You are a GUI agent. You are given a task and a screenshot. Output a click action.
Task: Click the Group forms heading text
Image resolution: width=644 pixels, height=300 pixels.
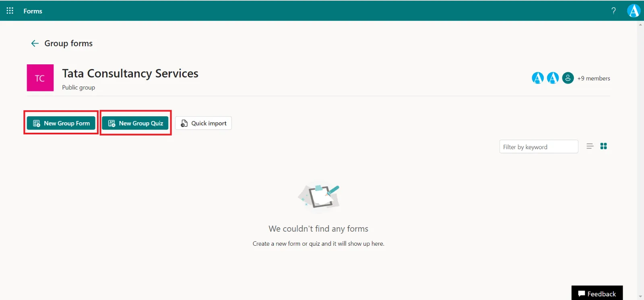pyautogui.click(x=68, y=43)
